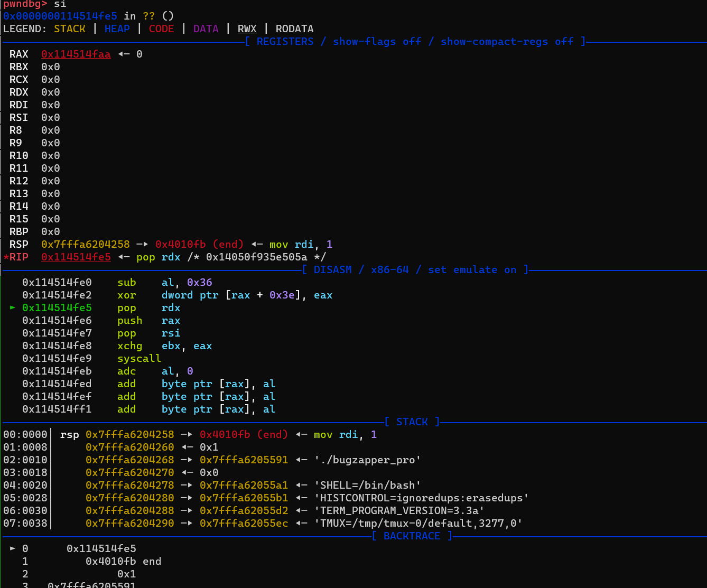Click address 0x114514fed in disassembly
This screenshot has width=707, height=588.
pos(57,384)
